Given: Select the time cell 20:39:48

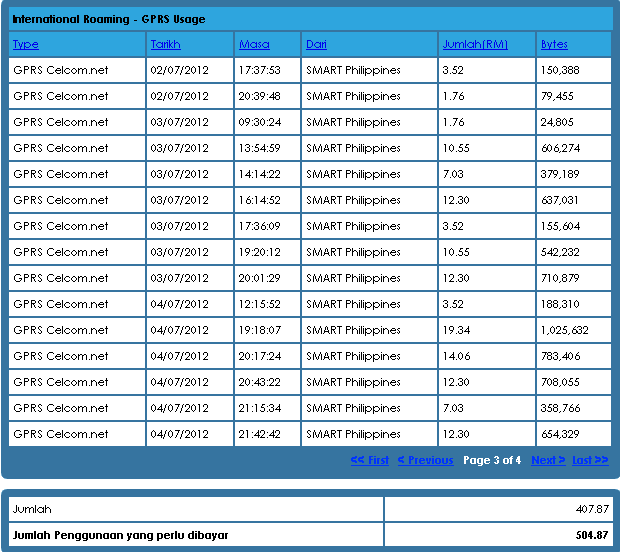Looking at the screenshot, I should click(x=259, y=96).
